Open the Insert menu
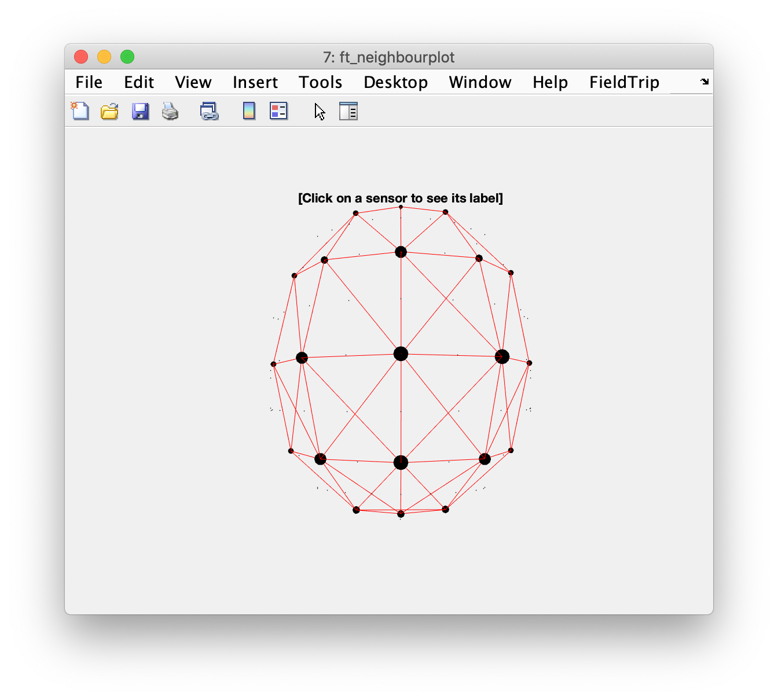Image resolution: width=778 pixels, height=700 pixels. [255, 82]
